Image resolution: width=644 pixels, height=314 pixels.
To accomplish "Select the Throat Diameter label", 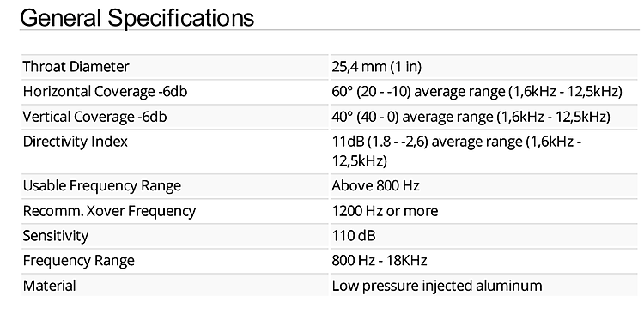I will click(76, 67).
